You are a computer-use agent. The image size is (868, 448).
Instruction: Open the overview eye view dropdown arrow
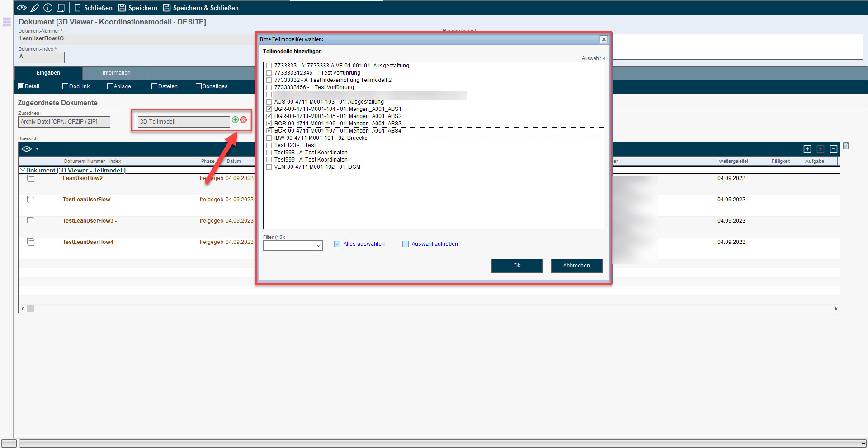coord(38,149)
